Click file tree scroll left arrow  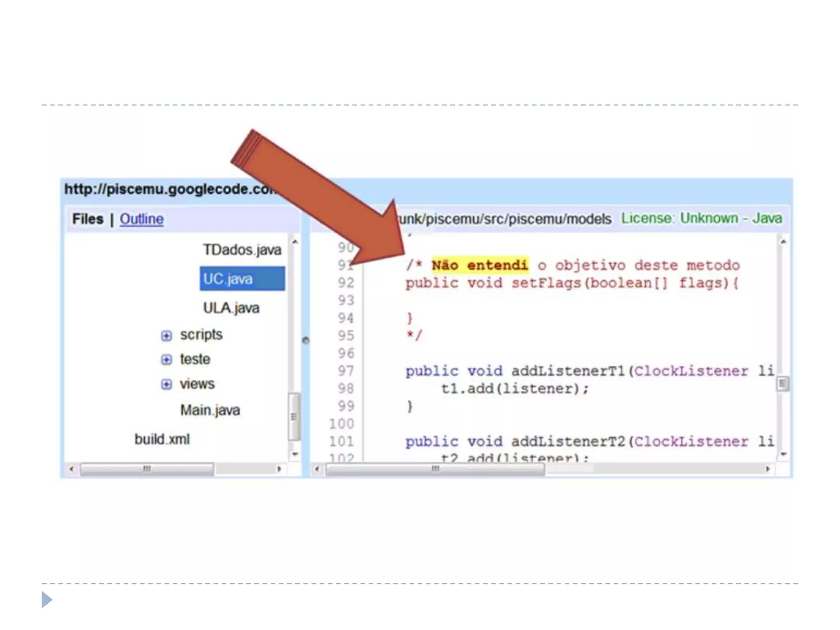point(72,469)
